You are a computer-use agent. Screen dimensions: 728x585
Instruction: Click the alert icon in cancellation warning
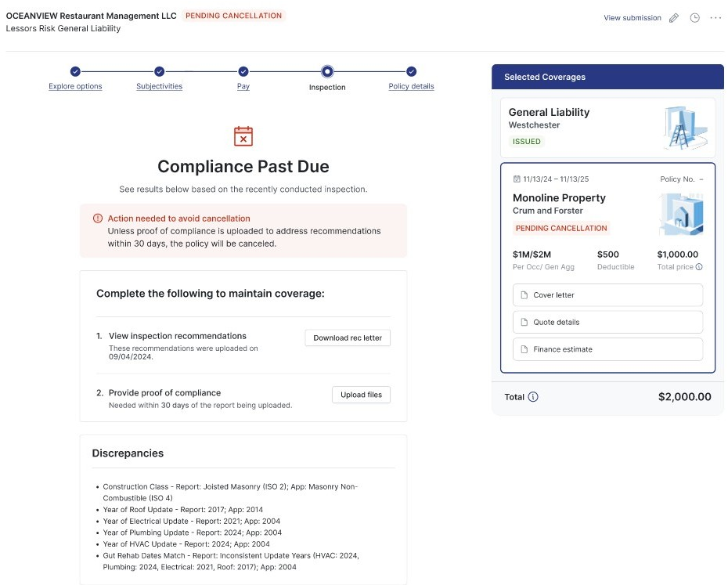click(98, 218)
